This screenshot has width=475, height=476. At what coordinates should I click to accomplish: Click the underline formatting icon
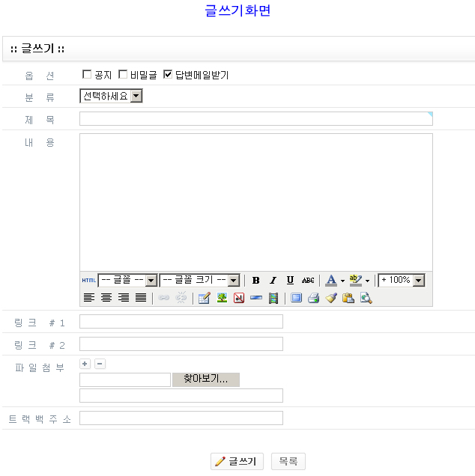pos(290,280)
